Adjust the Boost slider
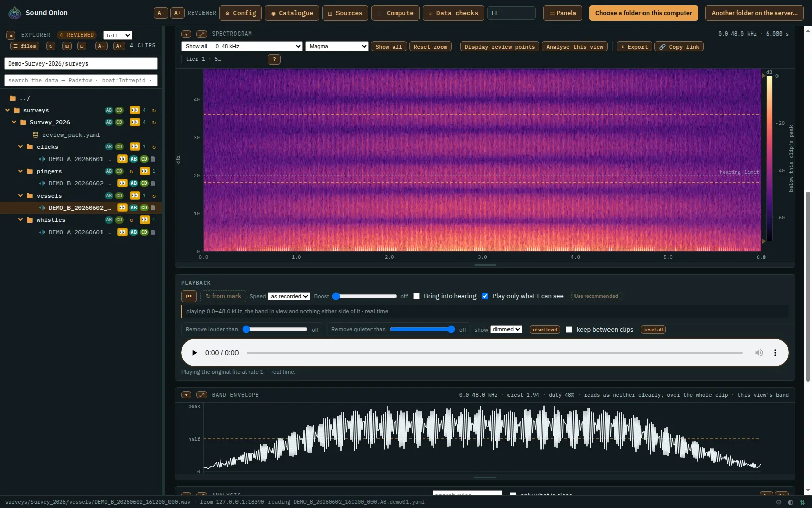The height and width of the screenshot is (508, 812). 364,296
